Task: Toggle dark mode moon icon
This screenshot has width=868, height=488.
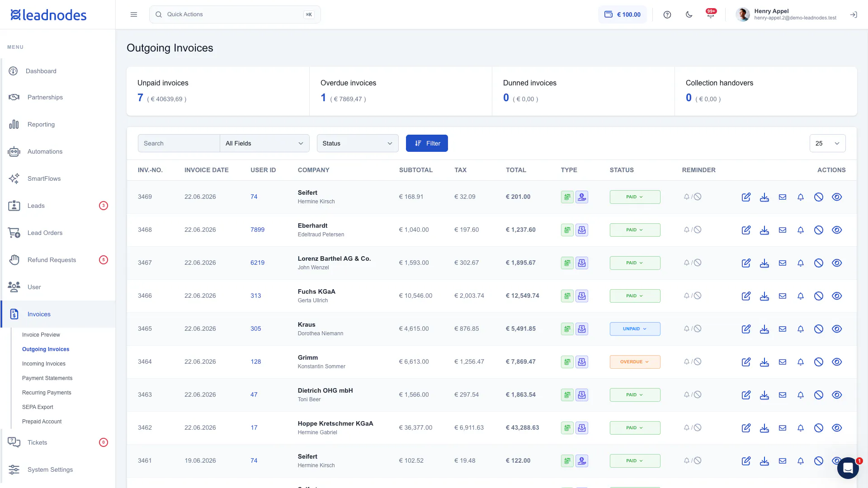Action: (689, 14)
